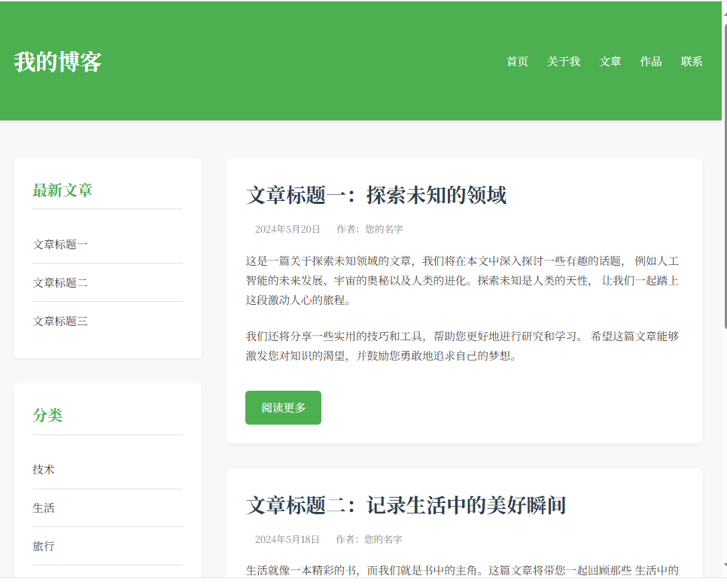This screenshot has width=727, height=588.
Task: Click the 阅读更多 button
Action: pyautogui.click(x=283, y=407)
